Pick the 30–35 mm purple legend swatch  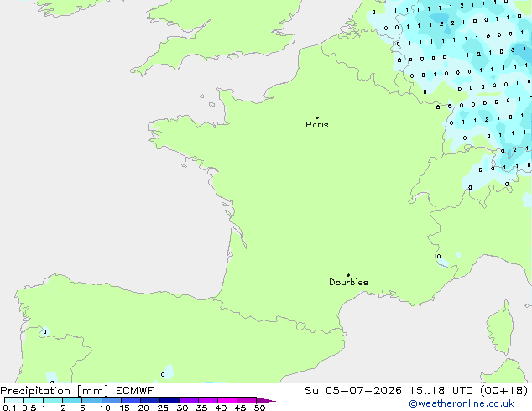[189, 400]
